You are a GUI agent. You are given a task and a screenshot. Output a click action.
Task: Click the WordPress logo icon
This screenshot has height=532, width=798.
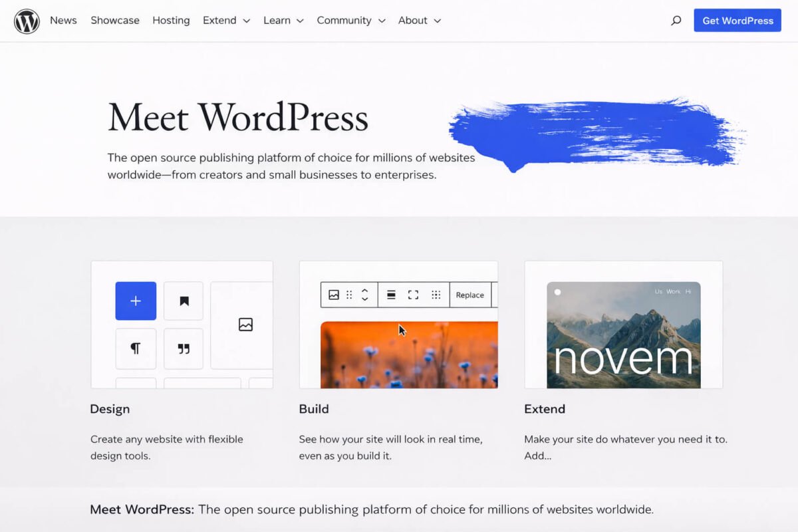pyautogui.click(x=27, y=21)
